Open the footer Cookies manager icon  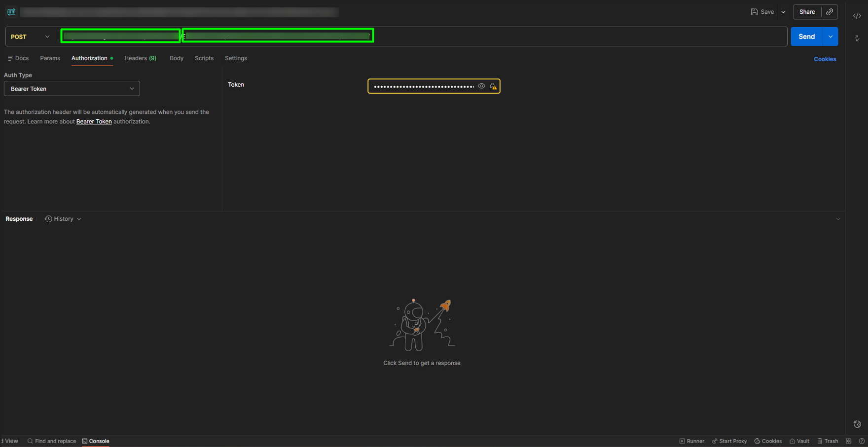point(768,441)
